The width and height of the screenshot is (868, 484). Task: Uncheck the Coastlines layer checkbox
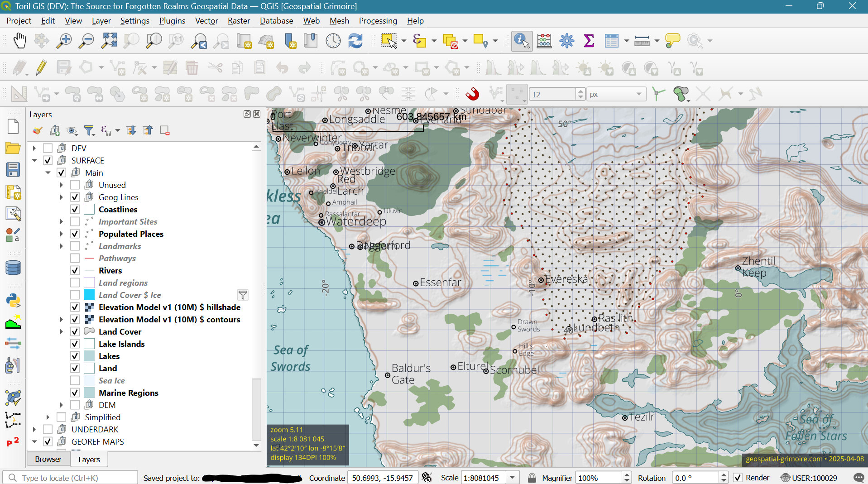pyautogui.click(x=75, y=209)
